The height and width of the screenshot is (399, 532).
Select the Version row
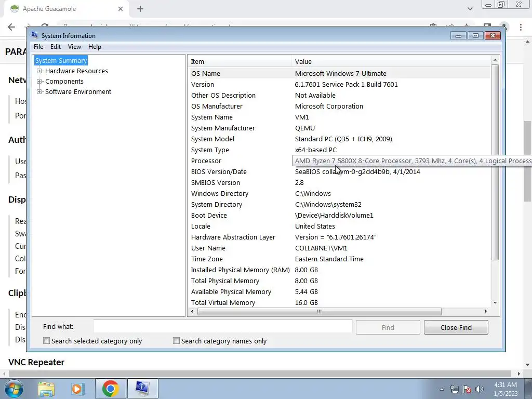tap(339, 85)
